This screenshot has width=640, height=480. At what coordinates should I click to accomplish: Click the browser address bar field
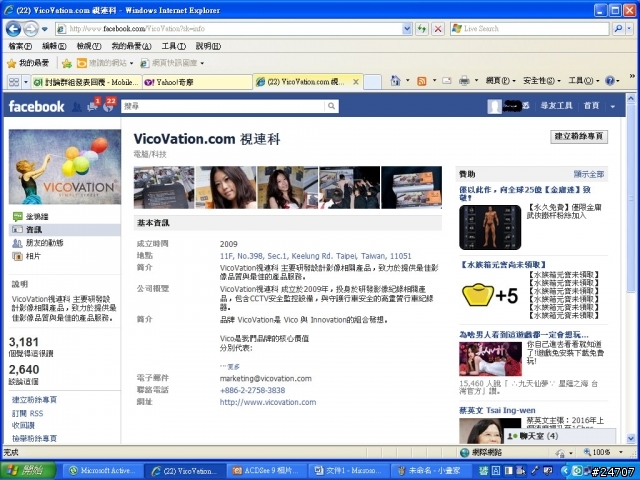click(229, 29)
